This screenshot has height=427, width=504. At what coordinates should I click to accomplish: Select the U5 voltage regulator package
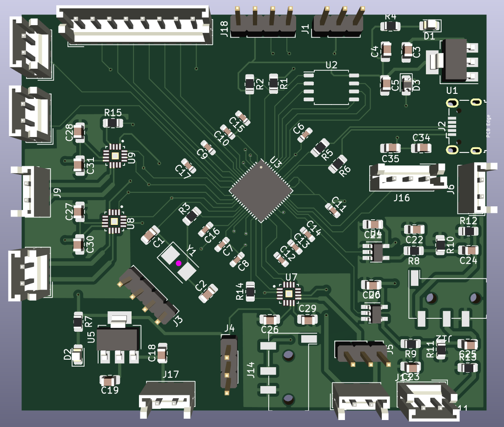119,337
